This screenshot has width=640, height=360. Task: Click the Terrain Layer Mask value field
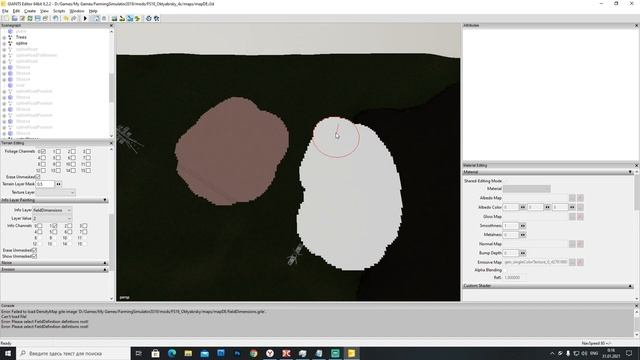[x=45, y=184]
